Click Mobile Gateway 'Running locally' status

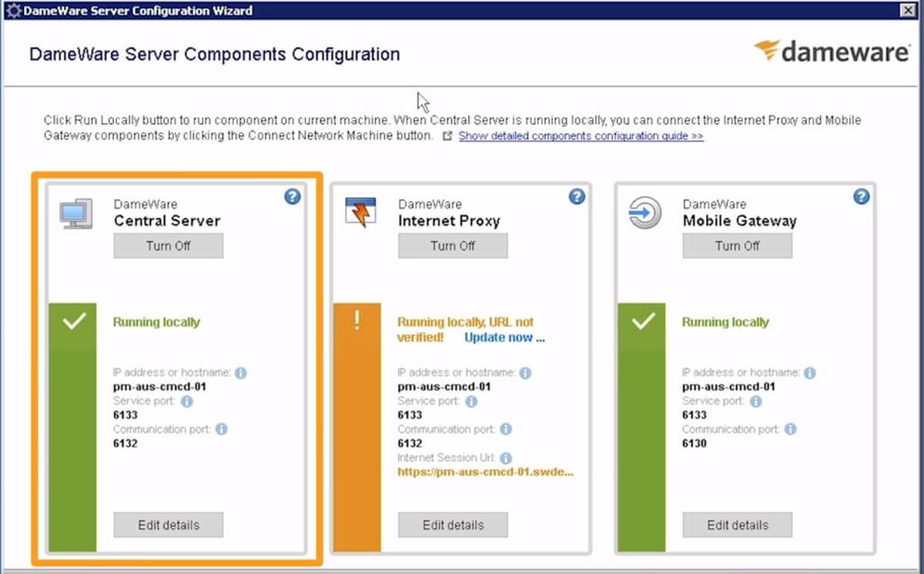pyautogui.click(x=725, y=322)
